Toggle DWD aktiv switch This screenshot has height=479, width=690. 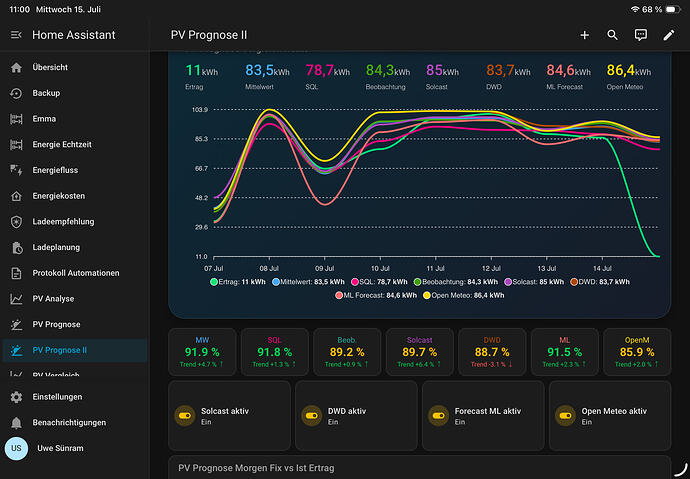tap(312, 415)
